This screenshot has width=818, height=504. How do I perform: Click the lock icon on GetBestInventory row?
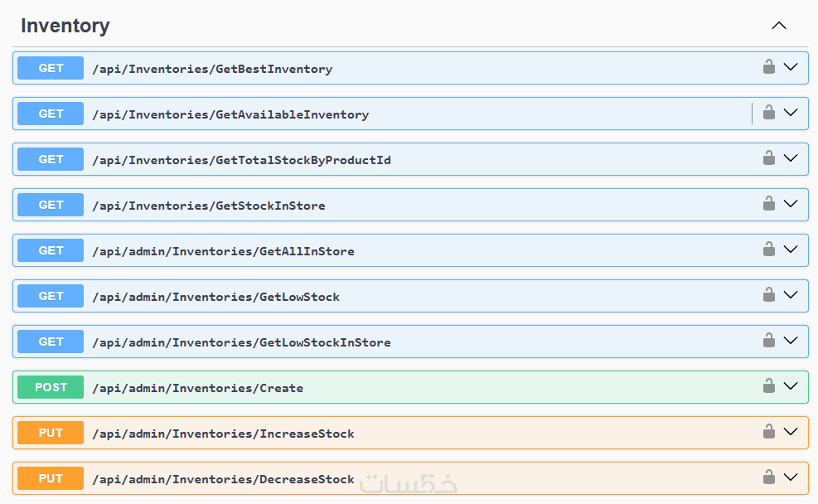tap(769, 67)
